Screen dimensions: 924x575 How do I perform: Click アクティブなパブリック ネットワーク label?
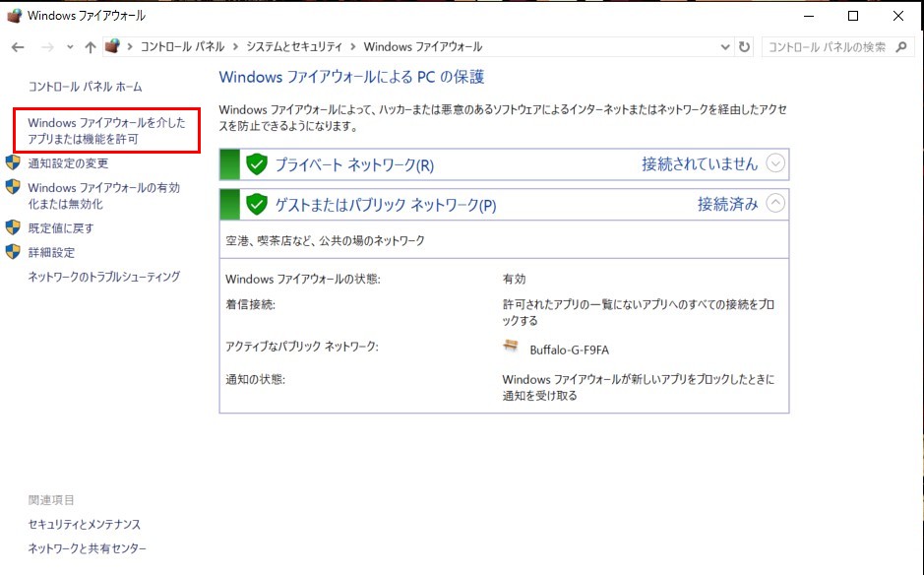click(302, 347)
